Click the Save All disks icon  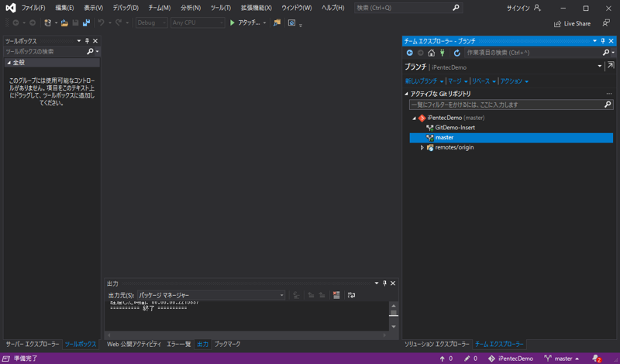click(86, 23)
